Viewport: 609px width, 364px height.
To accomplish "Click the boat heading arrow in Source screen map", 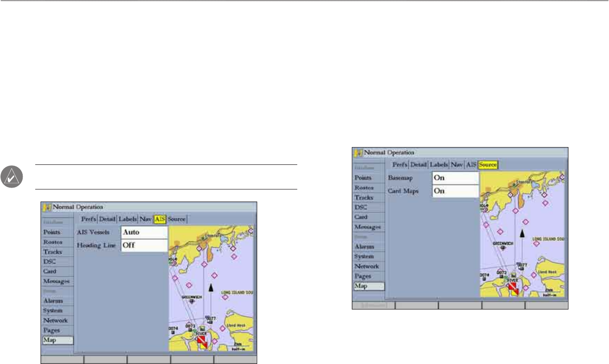I will (522, 234).
